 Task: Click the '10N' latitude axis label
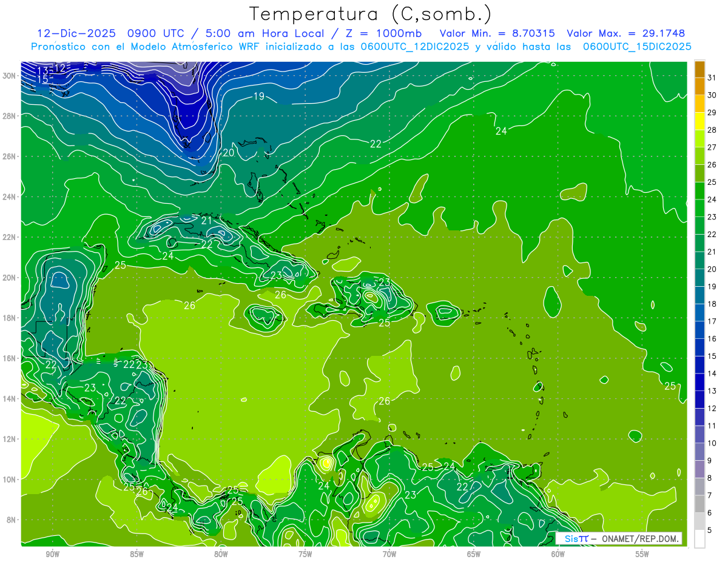pyautogui.click(x=10, y=480)
